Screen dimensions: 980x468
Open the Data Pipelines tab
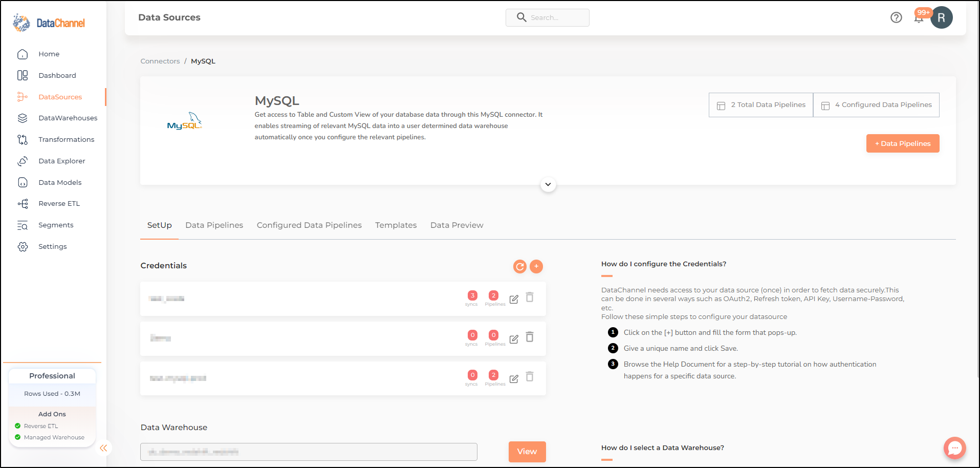[x=214, y=225]
